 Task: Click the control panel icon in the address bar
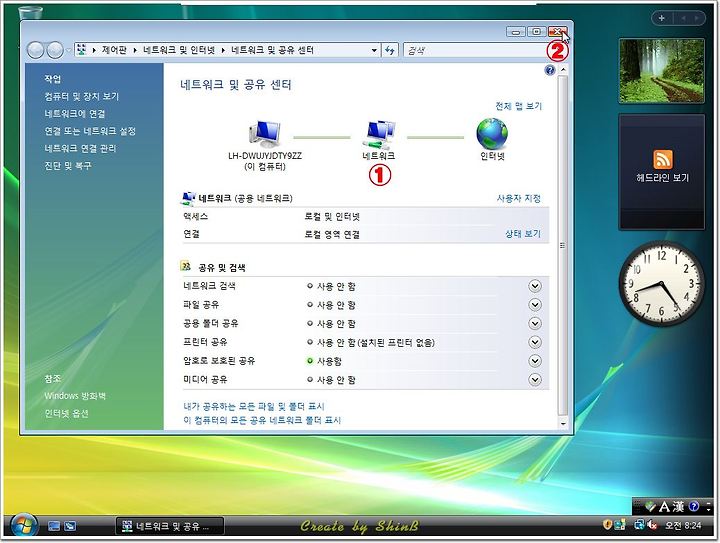pyautogui.click(x=82, y=50)
